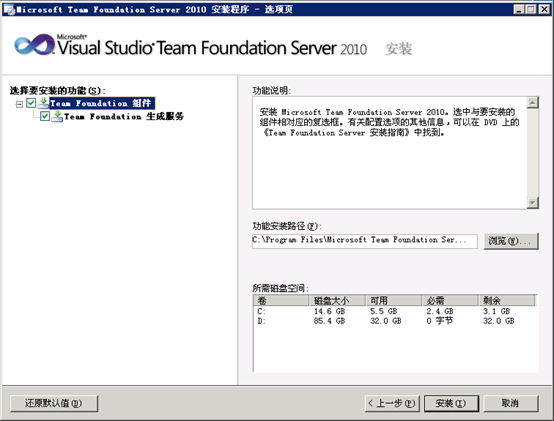Screen dimensions: 554x421
Task: Click the install icon beside Team Foundation 组件
Action: 43,103
